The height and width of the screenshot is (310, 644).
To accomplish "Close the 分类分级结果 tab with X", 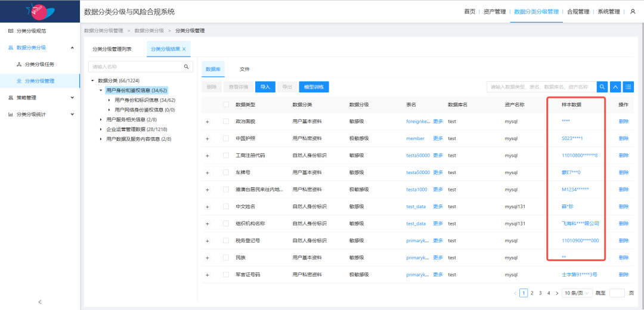I will [x=184, y=49].
